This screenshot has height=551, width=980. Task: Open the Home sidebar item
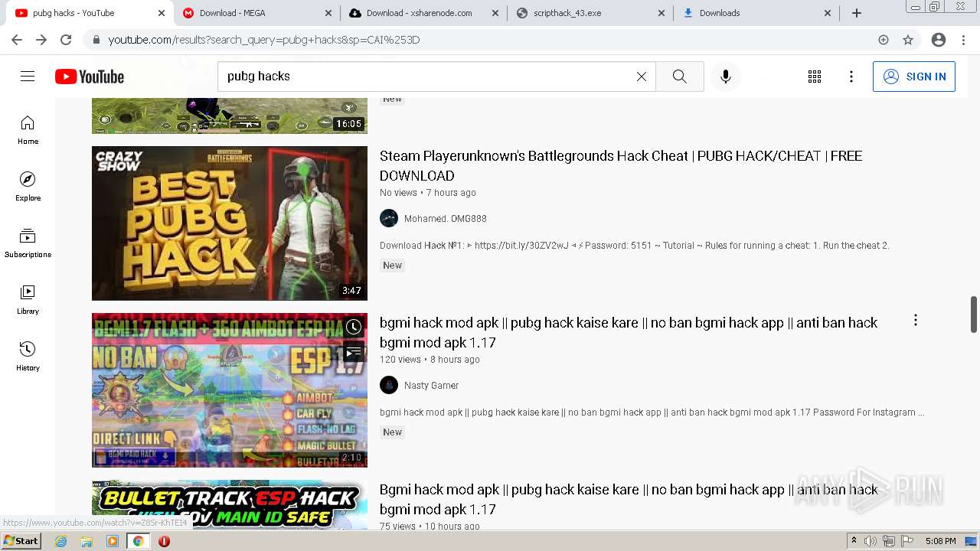click(28, 130)
